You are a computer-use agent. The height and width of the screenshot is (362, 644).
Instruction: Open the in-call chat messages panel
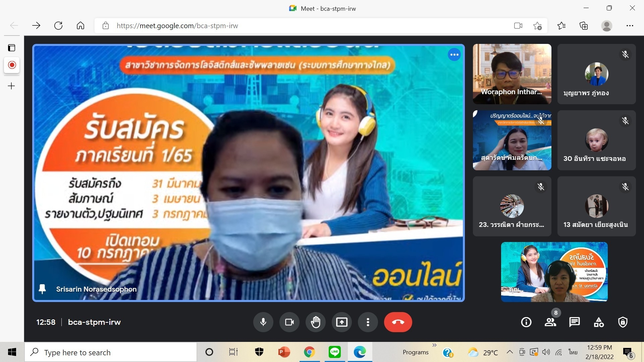[575, 322]
